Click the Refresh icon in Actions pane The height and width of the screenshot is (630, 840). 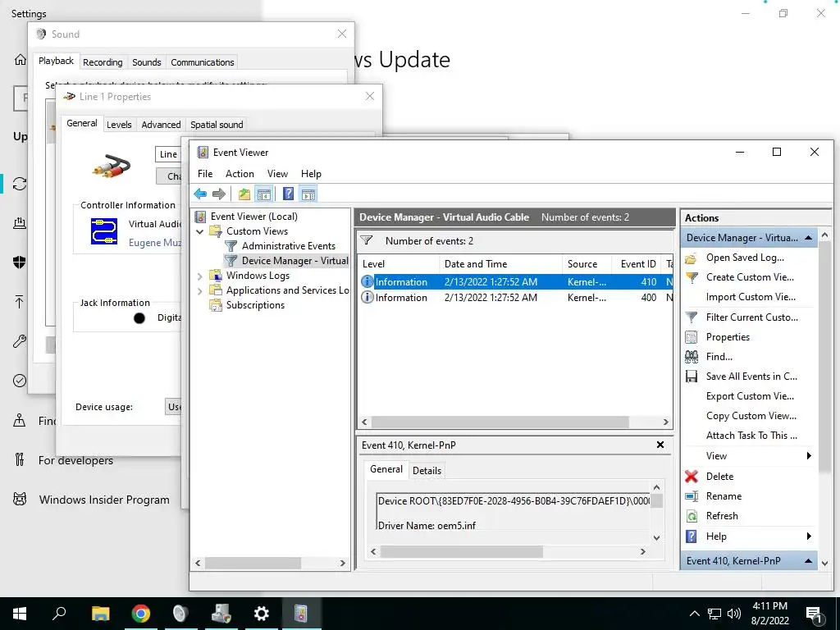[x=691, y=516]
